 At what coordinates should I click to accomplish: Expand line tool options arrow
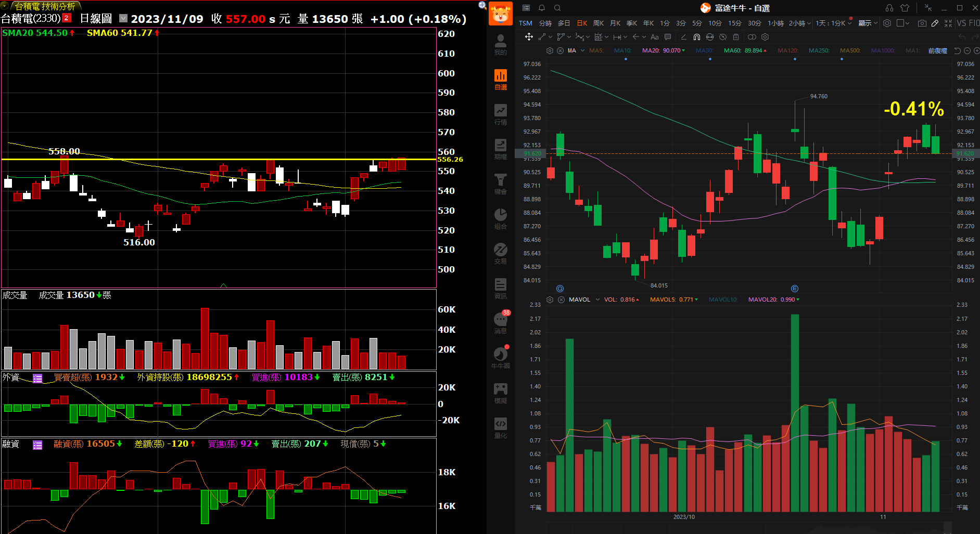click(550, 37)
